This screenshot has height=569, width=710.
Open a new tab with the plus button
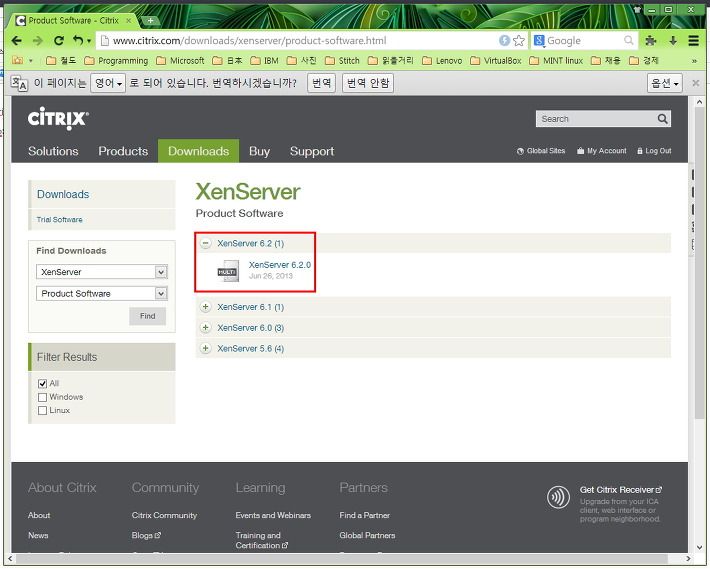coord(150,20)
